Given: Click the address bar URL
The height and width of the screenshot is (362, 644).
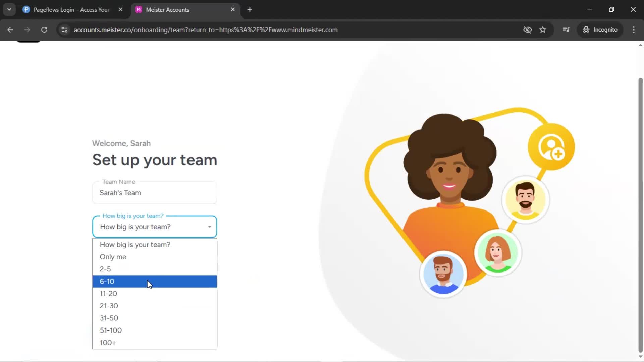Looking at the screenshot, I should point(206,29).
